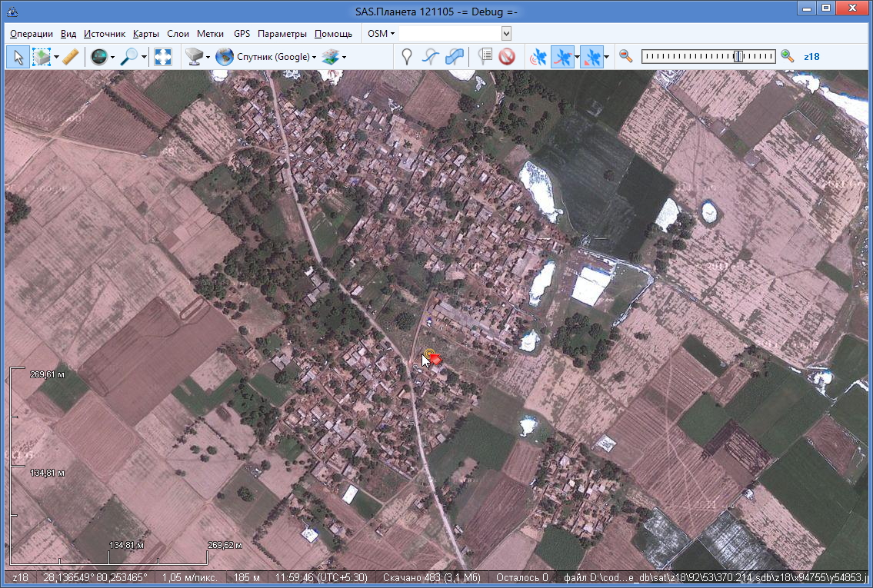Toggle the GPS receiver connection button
Viewport: 873px width, 588px height.
coord(538,56)
